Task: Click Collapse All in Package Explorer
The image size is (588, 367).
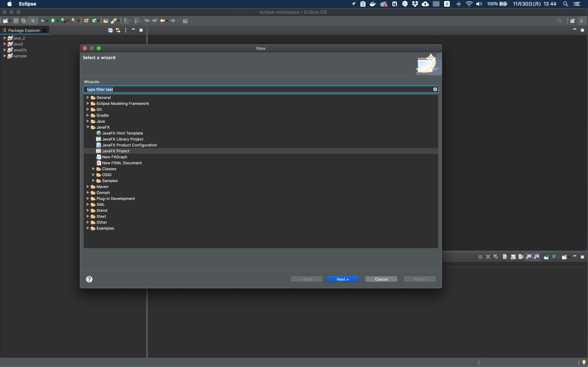Action: (110, 30)
